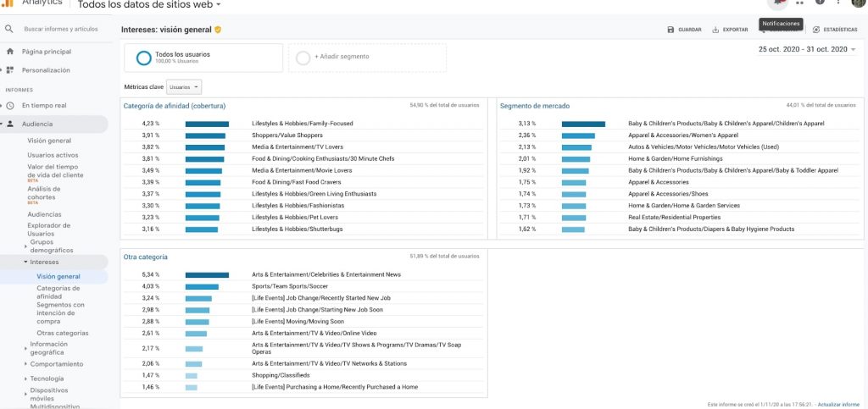Click the Buscar informes y artículos search field
The height and width of the screenshot is (409, 868).
(x=61, y=29)
